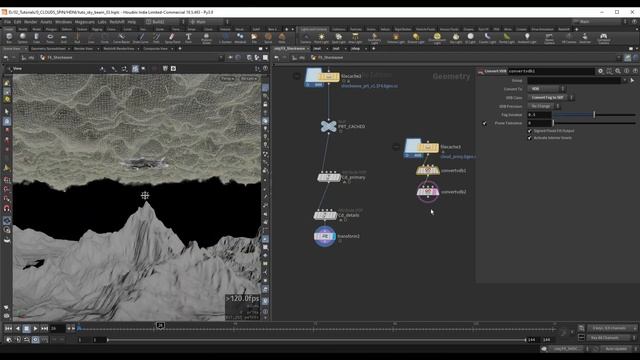Open the Build desktop selector dropdown

165,22
